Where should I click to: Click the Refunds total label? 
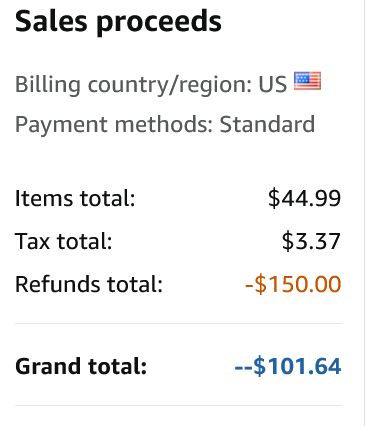[x=89, y=284]
